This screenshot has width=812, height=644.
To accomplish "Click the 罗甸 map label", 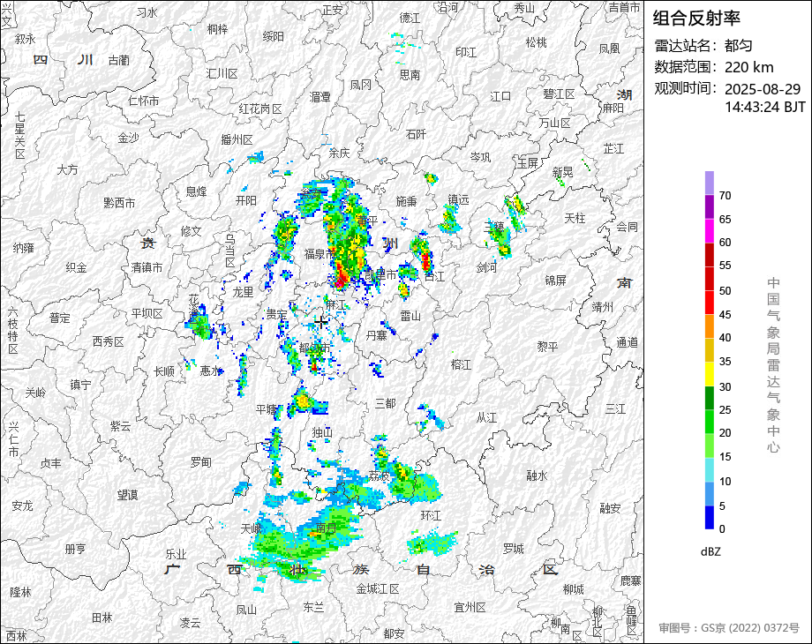I will [x=200, y=462].
